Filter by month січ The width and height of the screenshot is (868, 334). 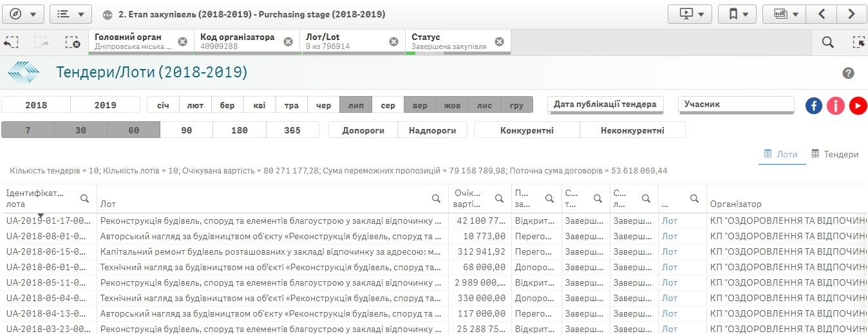pyautogui.click(x=163, y=105)
